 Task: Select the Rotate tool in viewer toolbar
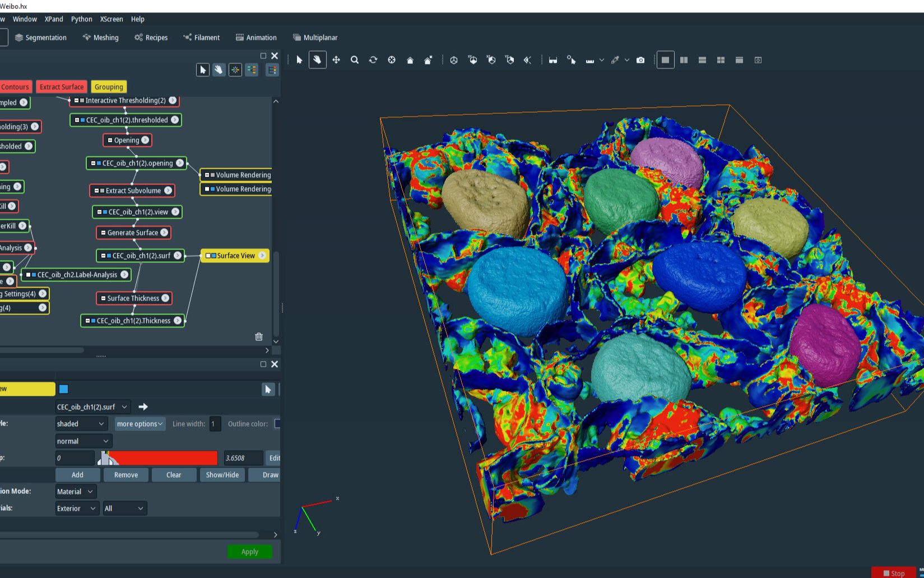click(x=373, y=60)
